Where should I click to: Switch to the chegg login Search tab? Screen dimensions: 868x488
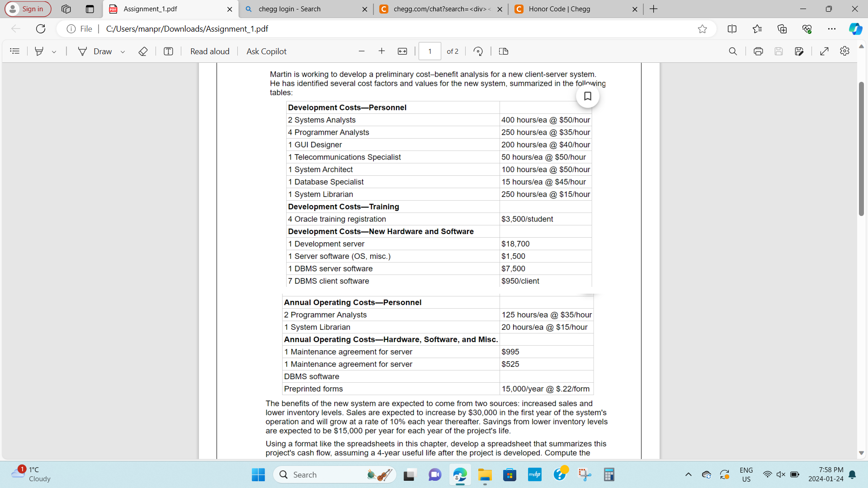point(289,9)
